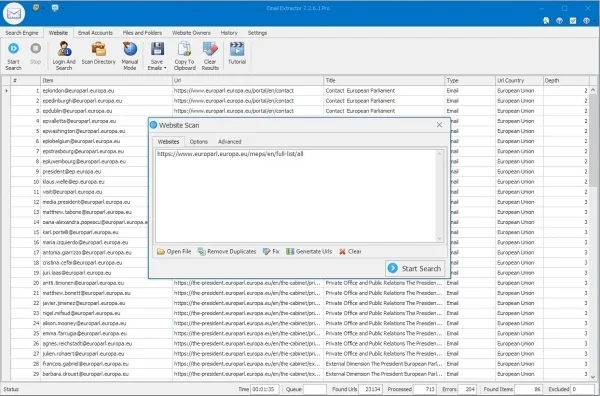Open the Tutorial video icon
Screen dimensions: 600x396
pos(237,49)
